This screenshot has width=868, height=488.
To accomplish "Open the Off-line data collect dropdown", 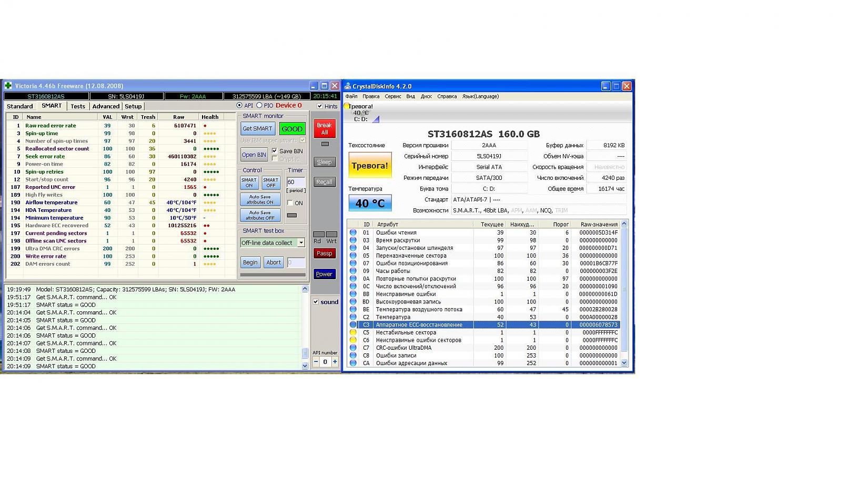I will pyautogui.click(x=301, y=243).
